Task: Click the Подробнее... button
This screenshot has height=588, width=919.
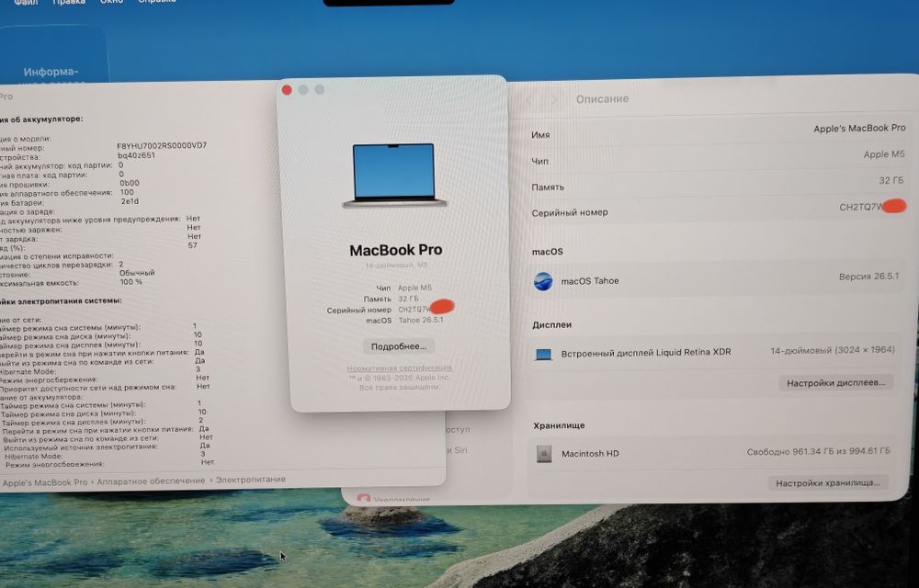Action: [399, 346]
